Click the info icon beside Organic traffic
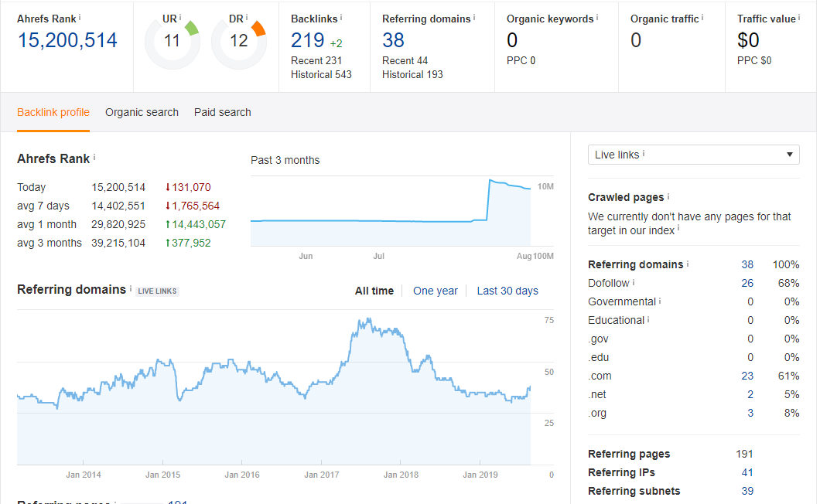This screenshot has width=820, height=504. point(702,17)
